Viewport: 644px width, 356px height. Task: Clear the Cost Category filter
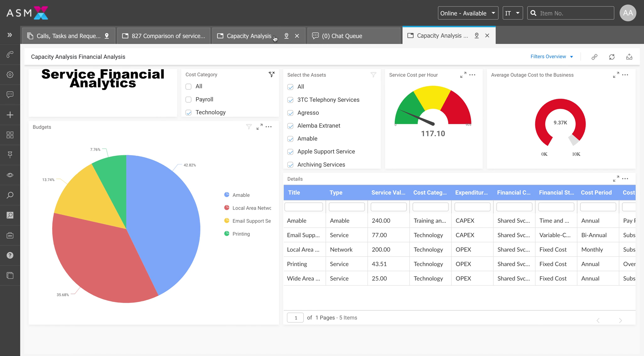[x=272, y=74]
